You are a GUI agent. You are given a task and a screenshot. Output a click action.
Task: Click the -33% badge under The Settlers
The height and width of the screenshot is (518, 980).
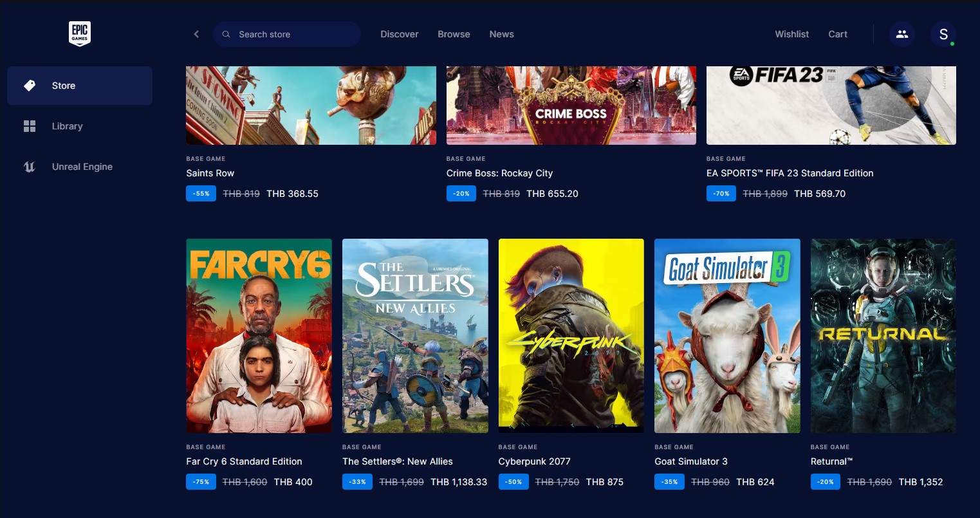357,482
